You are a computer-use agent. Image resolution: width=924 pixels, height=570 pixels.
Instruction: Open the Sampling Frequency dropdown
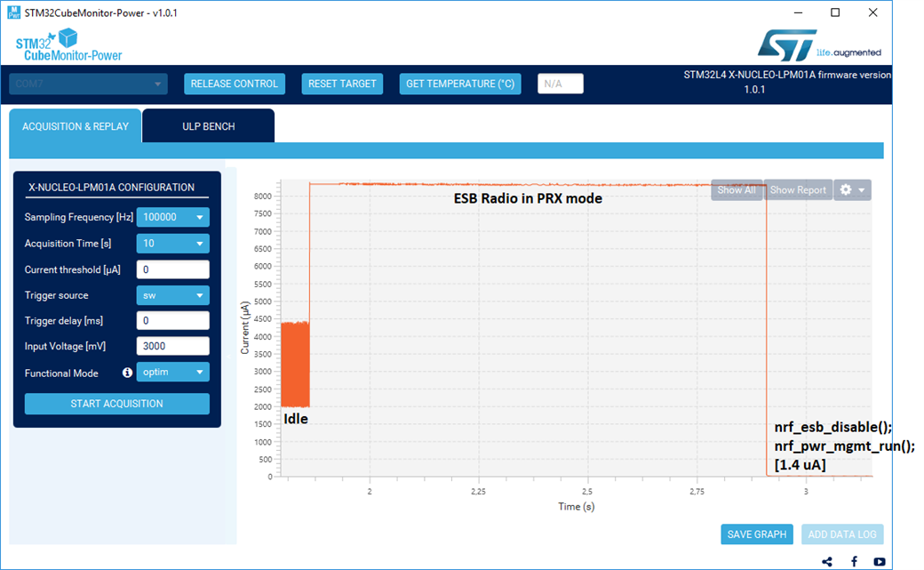[172, 217]
